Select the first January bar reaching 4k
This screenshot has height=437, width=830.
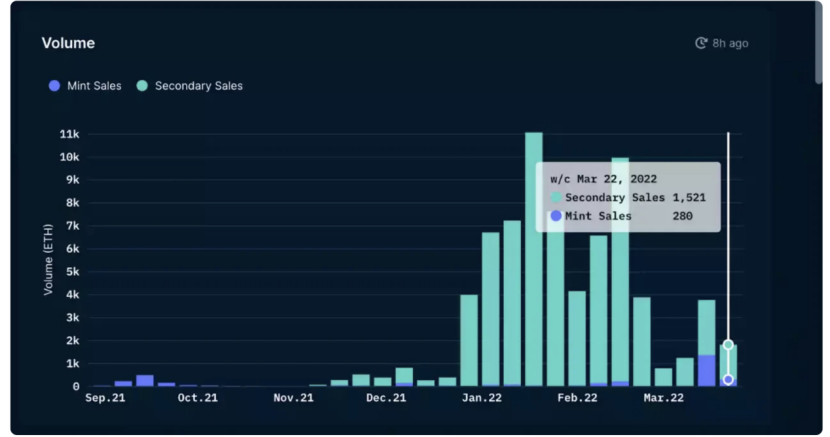pos(469,340)
